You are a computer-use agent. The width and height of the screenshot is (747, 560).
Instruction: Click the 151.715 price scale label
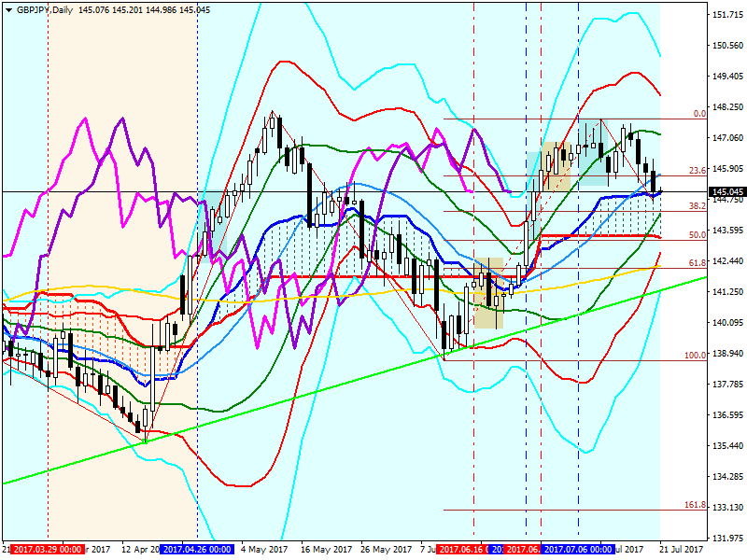(727, 15)
